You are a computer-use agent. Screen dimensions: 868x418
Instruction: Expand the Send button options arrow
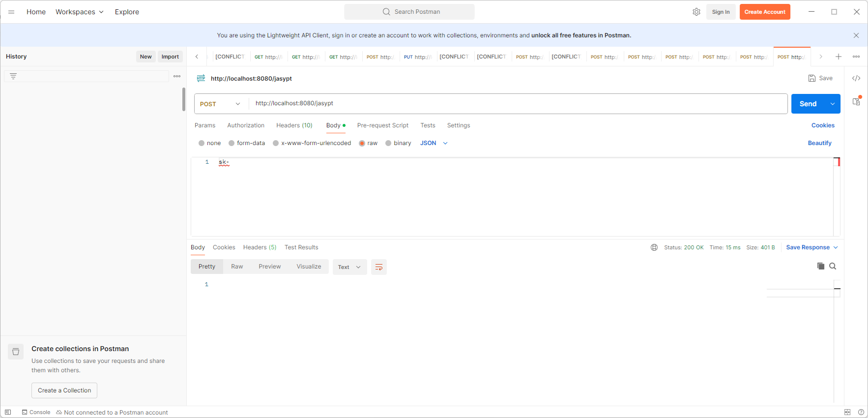click(833, 104)
